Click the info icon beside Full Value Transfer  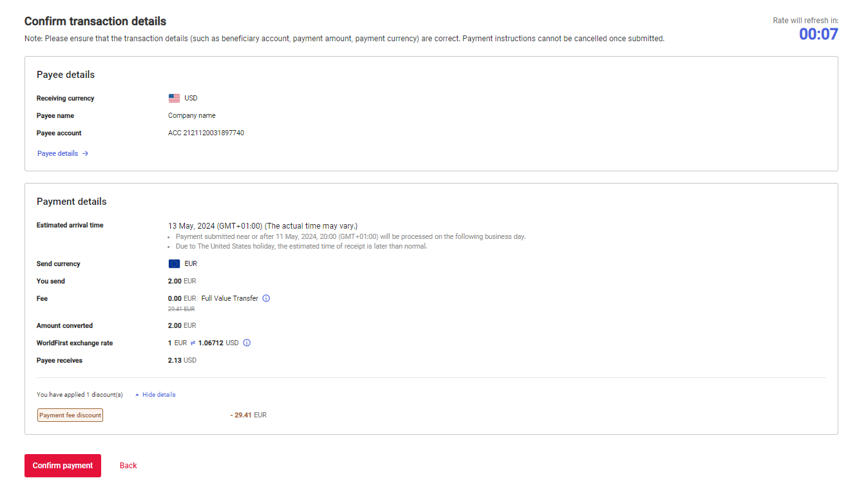coord(266,299)
